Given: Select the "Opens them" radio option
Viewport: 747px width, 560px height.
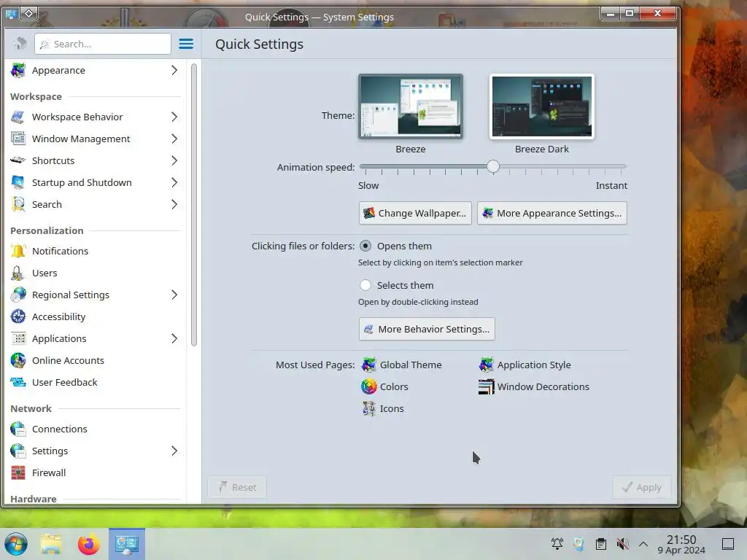Looking at the screenshot, I should [x=365, y=246].
